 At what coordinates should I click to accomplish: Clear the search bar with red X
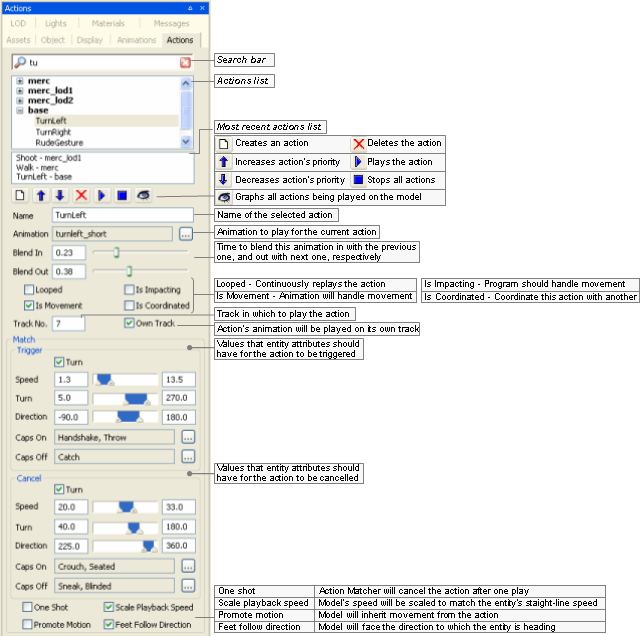point(185,62)
